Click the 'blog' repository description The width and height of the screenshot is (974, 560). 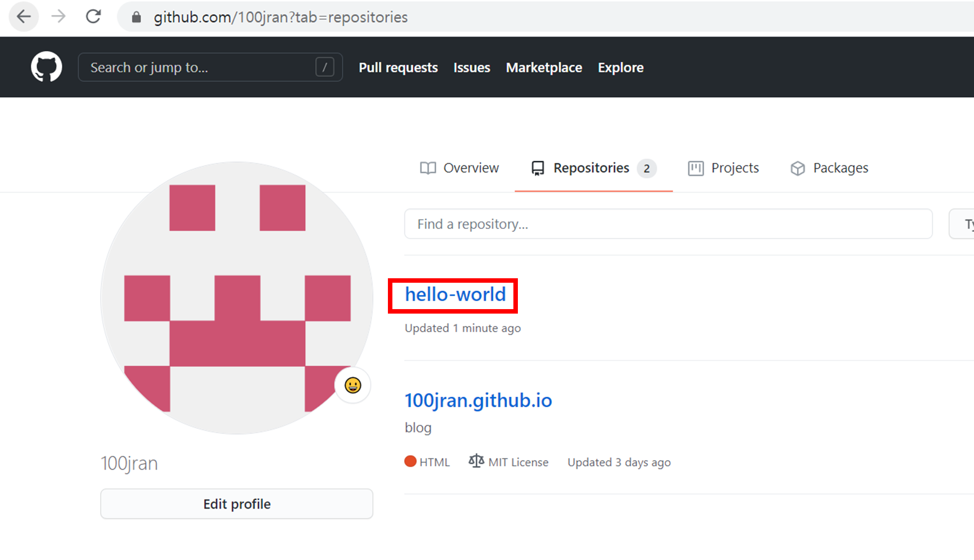click(418, 428)
